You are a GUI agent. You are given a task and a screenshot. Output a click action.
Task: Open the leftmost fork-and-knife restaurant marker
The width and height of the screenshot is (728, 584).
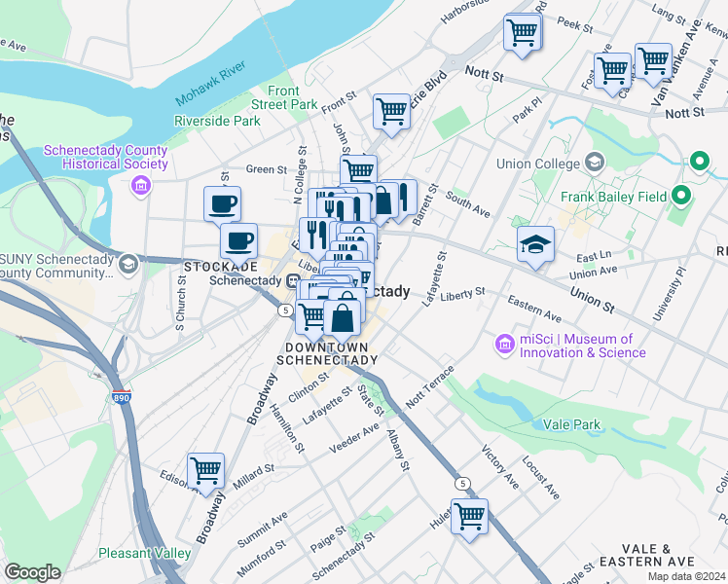(x=315, y=236)
